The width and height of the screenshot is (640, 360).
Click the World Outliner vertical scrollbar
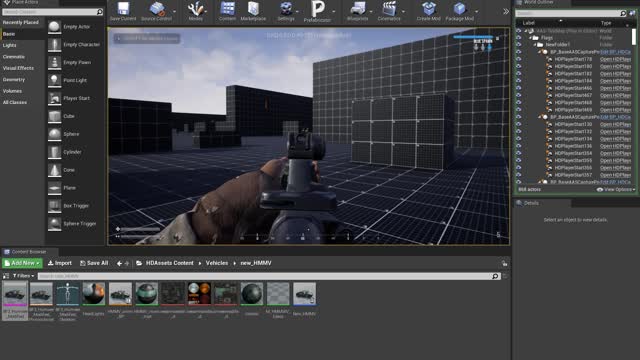pos(633,37)
